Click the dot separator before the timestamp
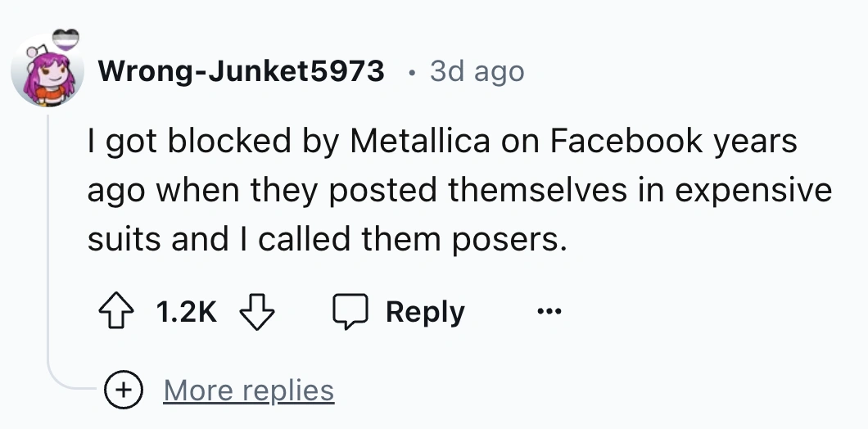Image resolution: width=868 pixels, height=429 pixels. point(410,72)
